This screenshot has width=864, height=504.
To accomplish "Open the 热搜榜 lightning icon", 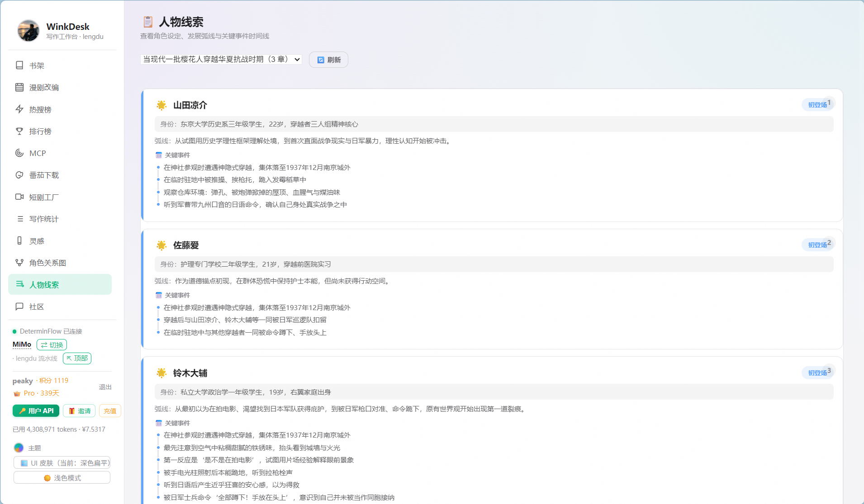I will pyautogui.click(x=19, y=109).
